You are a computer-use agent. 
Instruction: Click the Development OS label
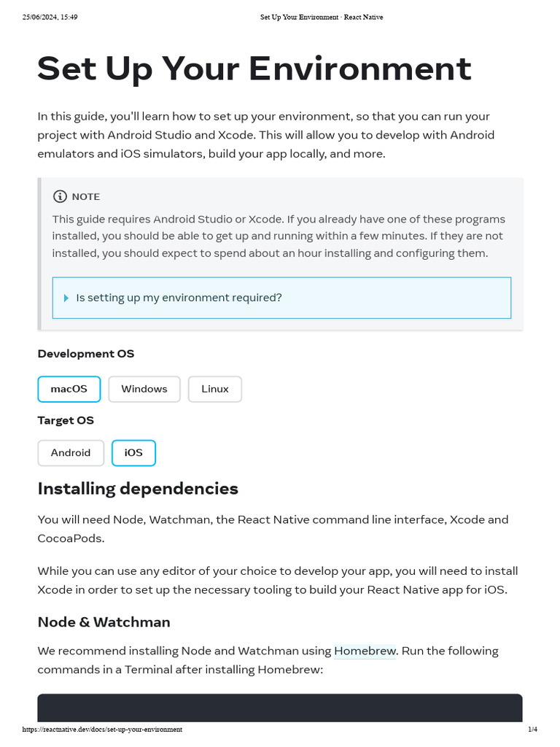(x=86, y=353)
